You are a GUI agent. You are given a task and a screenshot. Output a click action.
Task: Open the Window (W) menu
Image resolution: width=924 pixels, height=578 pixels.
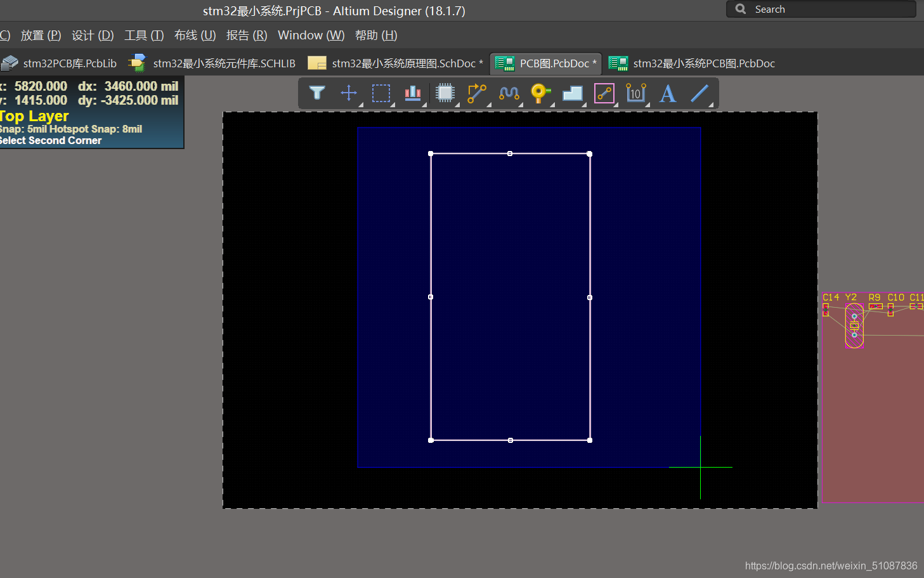tap(311, 36)
